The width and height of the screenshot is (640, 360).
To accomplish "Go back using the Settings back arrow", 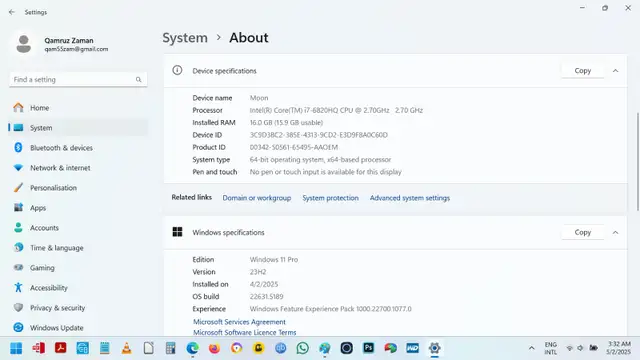I will pos(11,12).
